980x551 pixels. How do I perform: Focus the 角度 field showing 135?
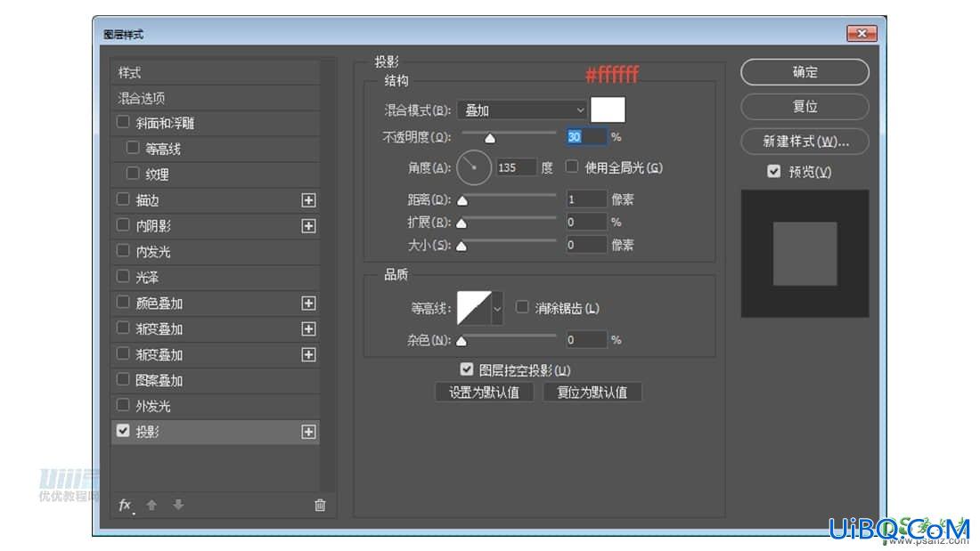pos(516,167)
